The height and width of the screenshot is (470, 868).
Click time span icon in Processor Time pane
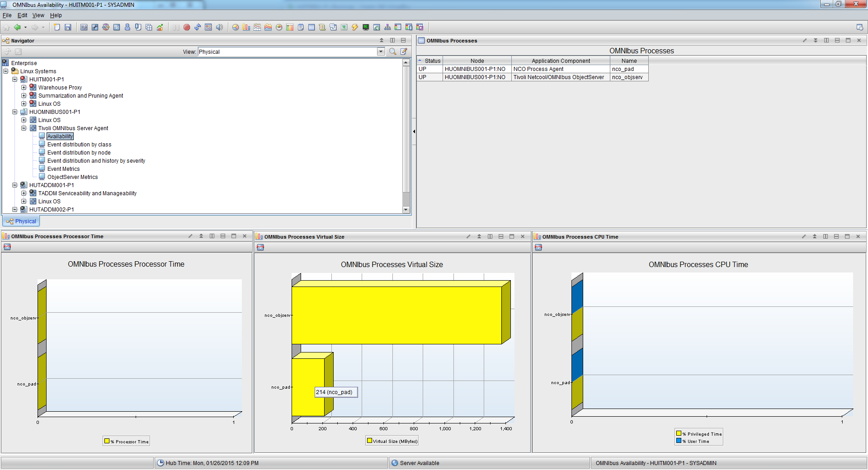click(x=7, y=247)
